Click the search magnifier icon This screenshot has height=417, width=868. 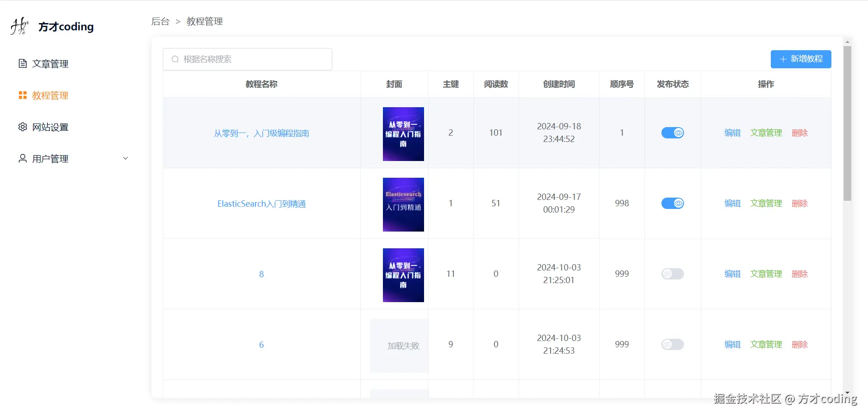pos(175,59)
